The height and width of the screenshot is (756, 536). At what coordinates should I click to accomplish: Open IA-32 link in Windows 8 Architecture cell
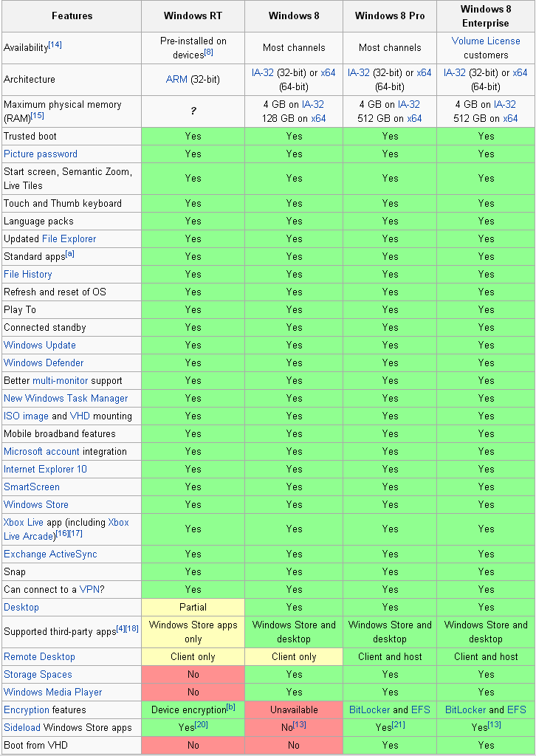pyautogui.click(x=263, y=72)
